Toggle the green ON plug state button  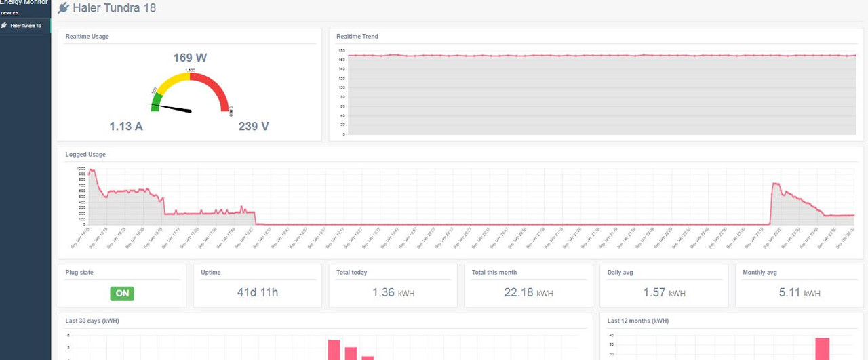coord(122,294)
